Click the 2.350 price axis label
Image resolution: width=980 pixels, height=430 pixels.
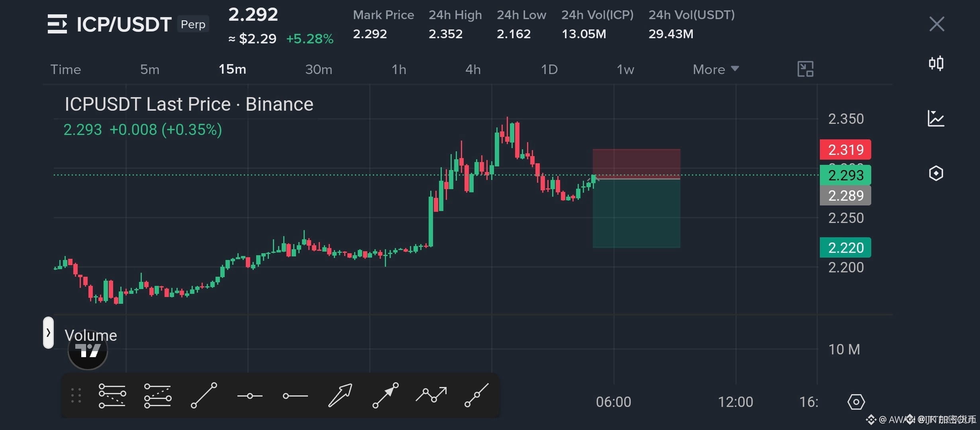(846, 119)
